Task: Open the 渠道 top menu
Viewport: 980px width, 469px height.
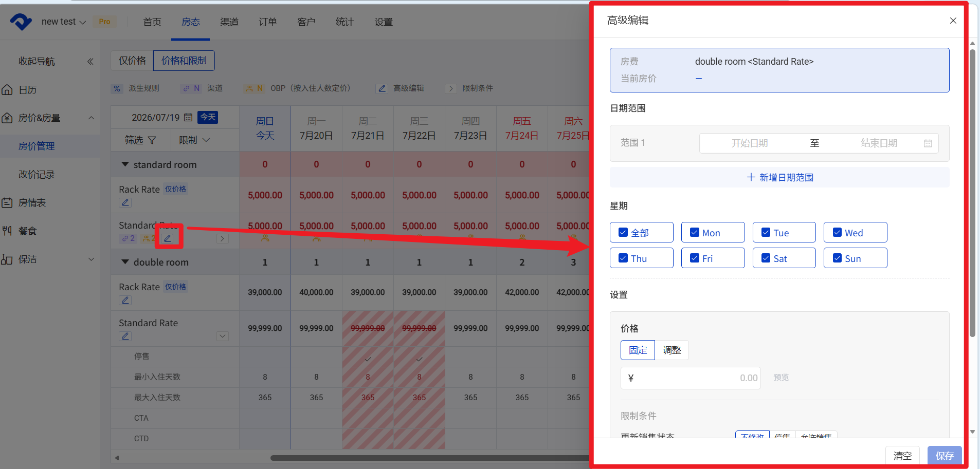Action: pyautogui.click(x=229, y=22)
